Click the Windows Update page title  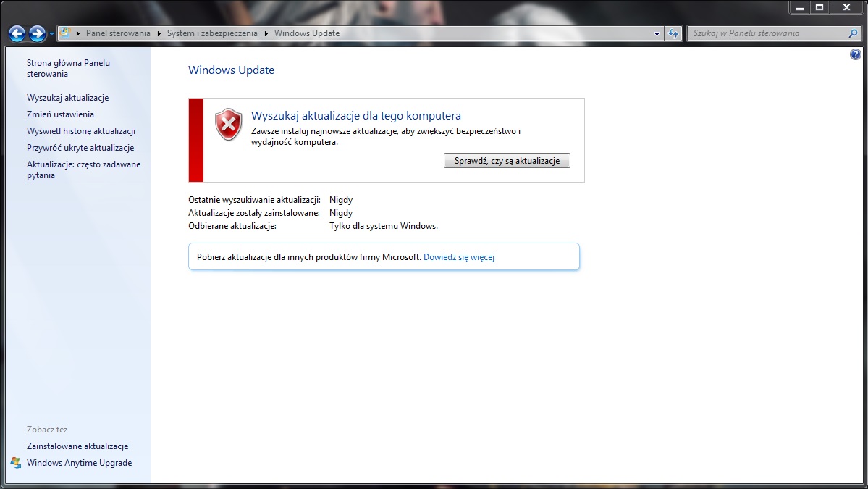232,70
